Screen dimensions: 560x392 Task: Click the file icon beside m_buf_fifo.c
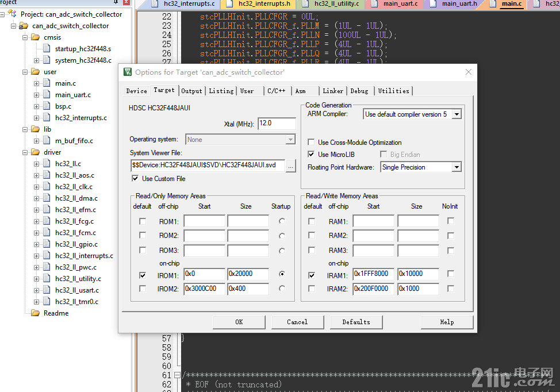47,141
